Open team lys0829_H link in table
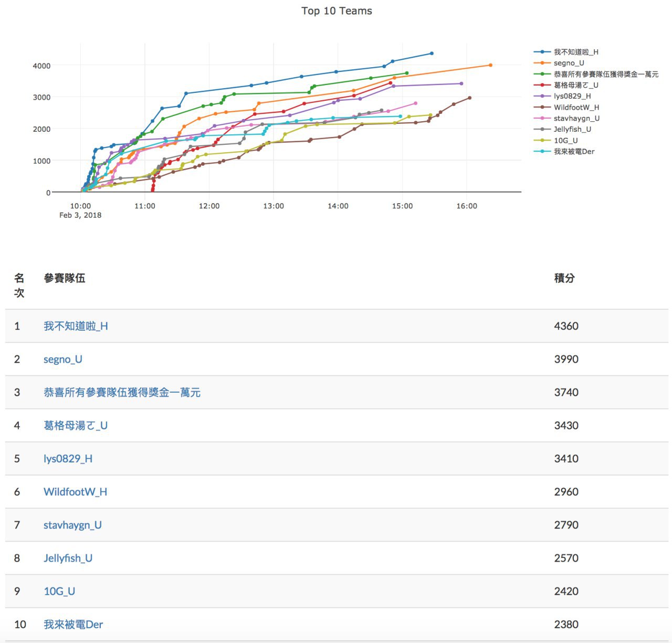 (68, 458)
